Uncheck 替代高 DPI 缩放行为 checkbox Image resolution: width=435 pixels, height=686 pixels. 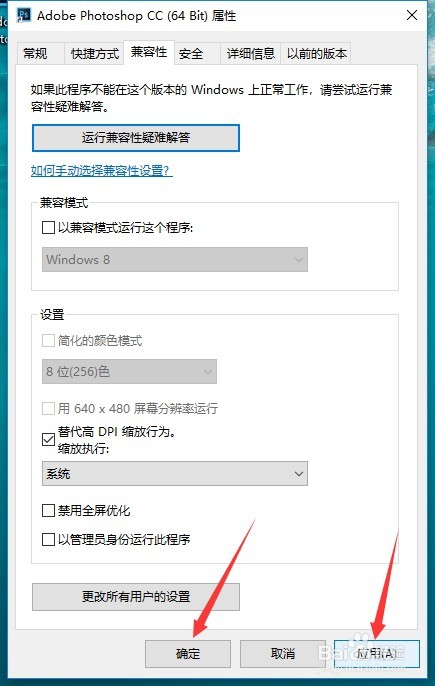click(48, 439)
